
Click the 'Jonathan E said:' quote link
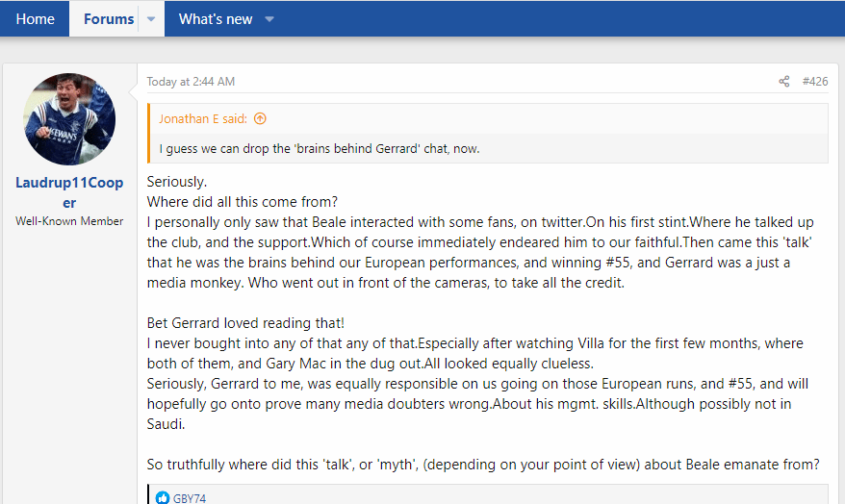pyautogui.click(x=203, y=119)
